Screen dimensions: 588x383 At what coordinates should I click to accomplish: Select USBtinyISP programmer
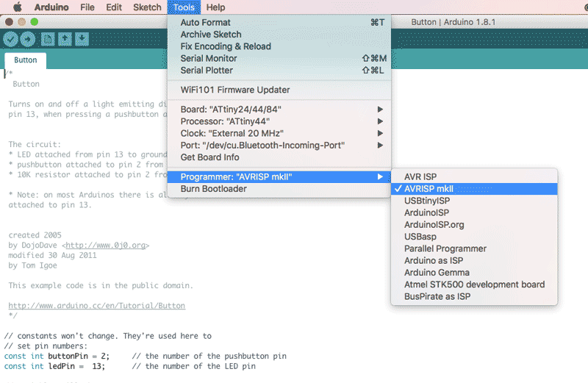[474, 201]
